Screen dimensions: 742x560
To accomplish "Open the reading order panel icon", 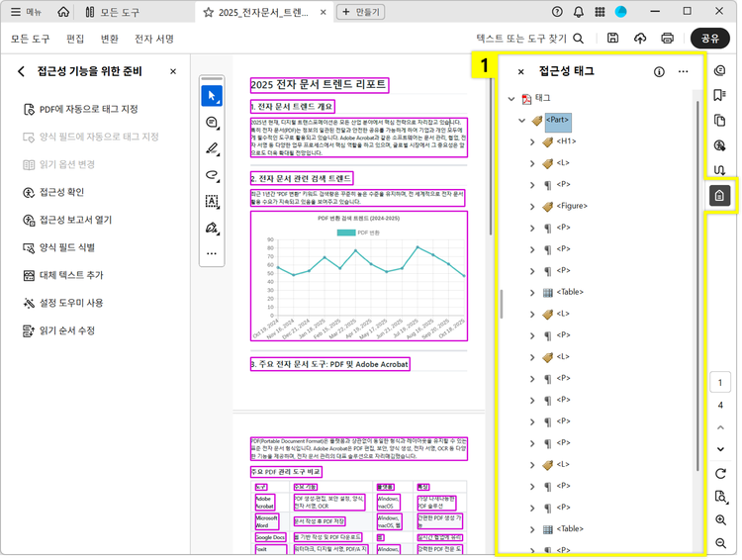I will pos(719,170).
